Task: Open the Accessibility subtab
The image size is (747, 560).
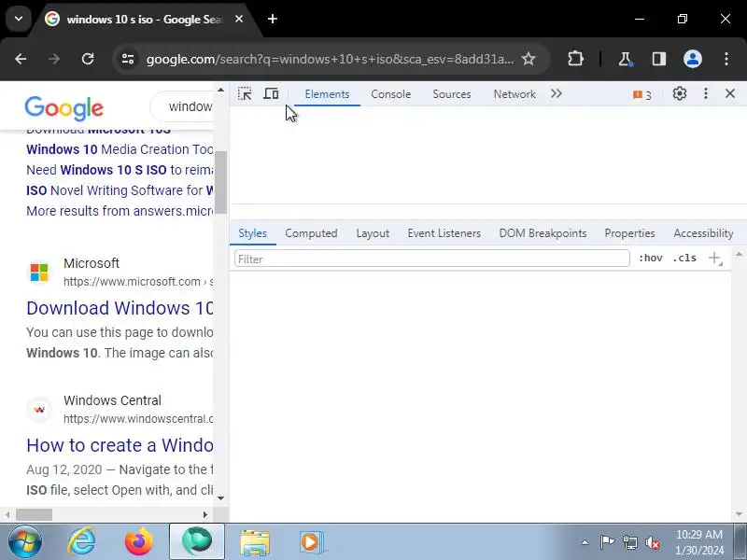Action: [703, 233]
